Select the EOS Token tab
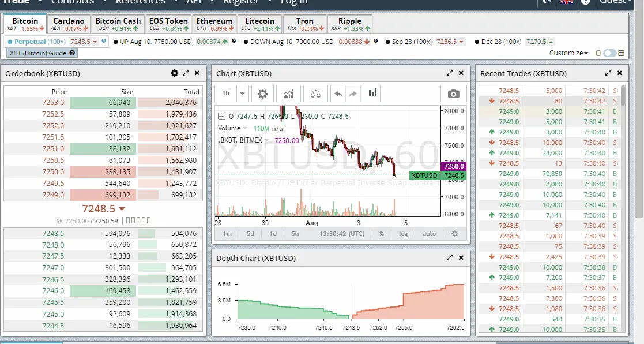This screenshot has height=344, width=644. (168, 24)
